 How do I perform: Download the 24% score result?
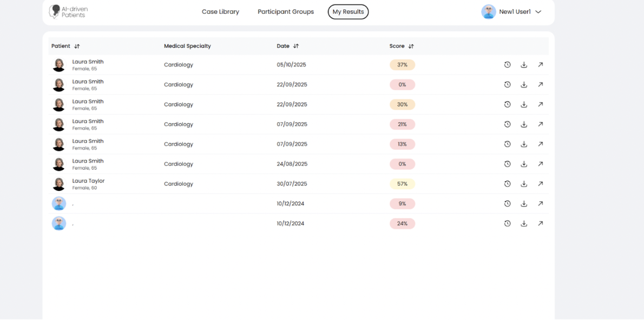(x=524, y=223)
